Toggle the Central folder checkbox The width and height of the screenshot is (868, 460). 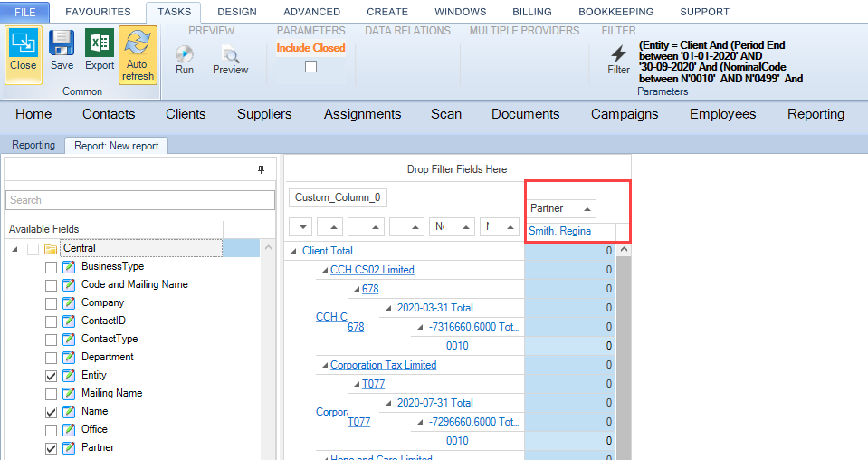tap(33, 249)
